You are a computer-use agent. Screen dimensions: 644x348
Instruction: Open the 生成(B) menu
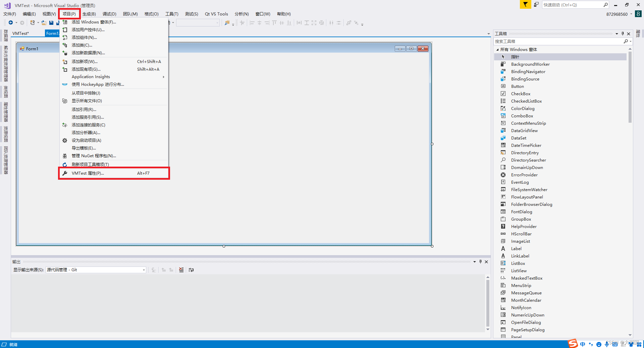89,14
